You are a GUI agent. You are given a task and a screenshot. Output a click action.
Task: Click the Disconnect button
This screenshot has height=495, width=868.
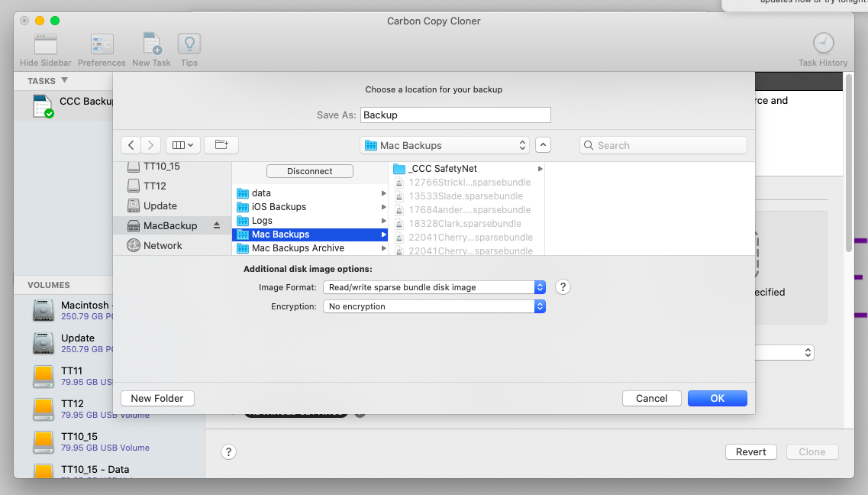click(310, 171)
